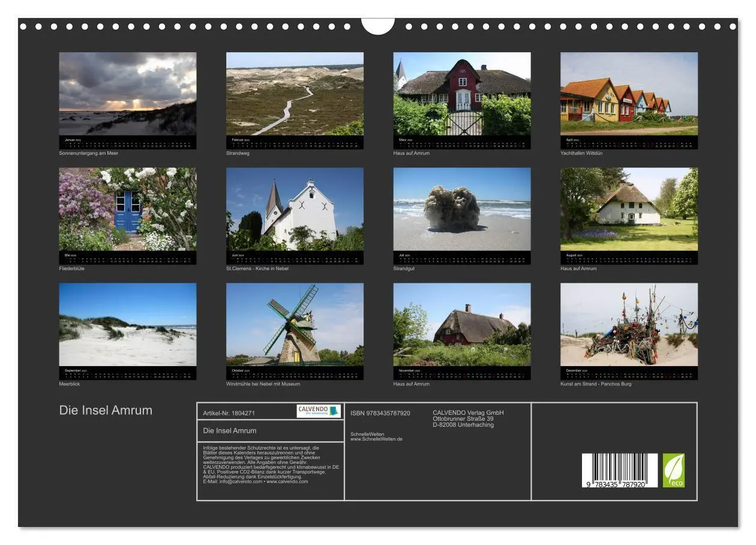The height and width of the screenshot is (545, 756).
Task: Select the St. Clemens church photo
Action: (295, 209)
